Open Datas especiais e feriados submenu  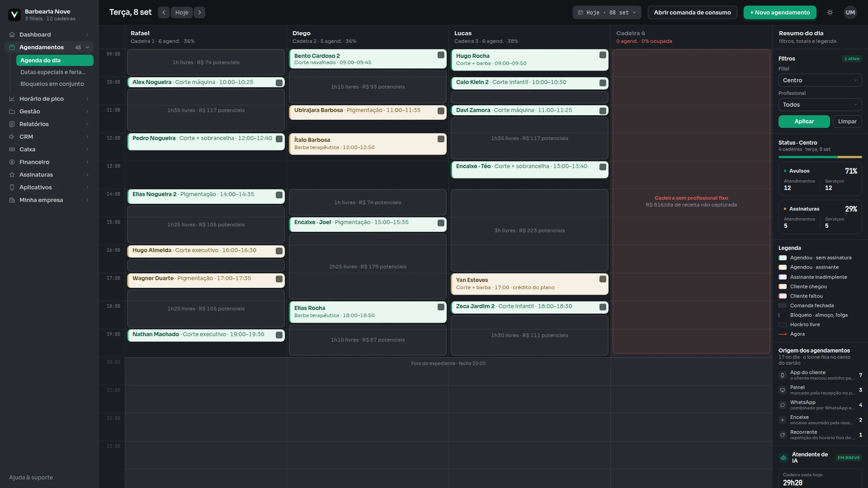tap(53, 72)
